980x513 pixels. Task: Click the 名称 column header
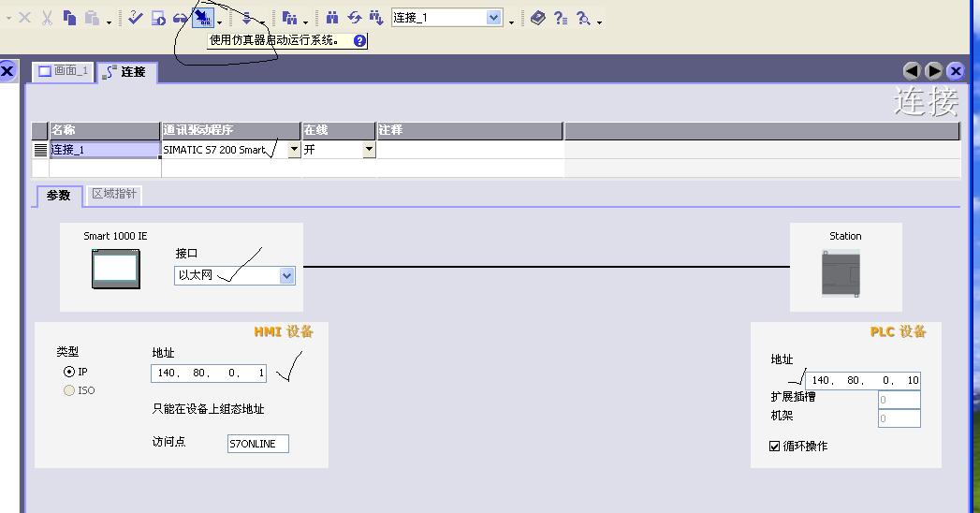pos(105,130)
